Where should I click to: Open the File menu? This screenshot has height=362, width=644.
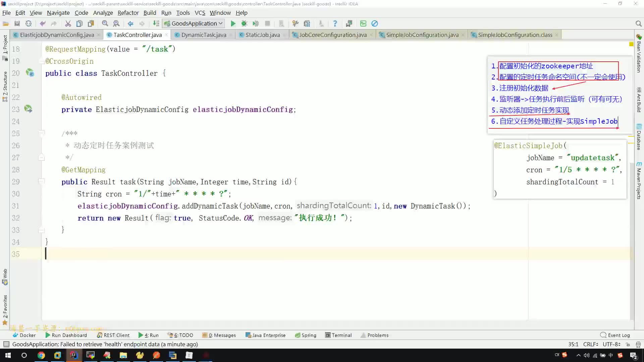click(6, 13)
